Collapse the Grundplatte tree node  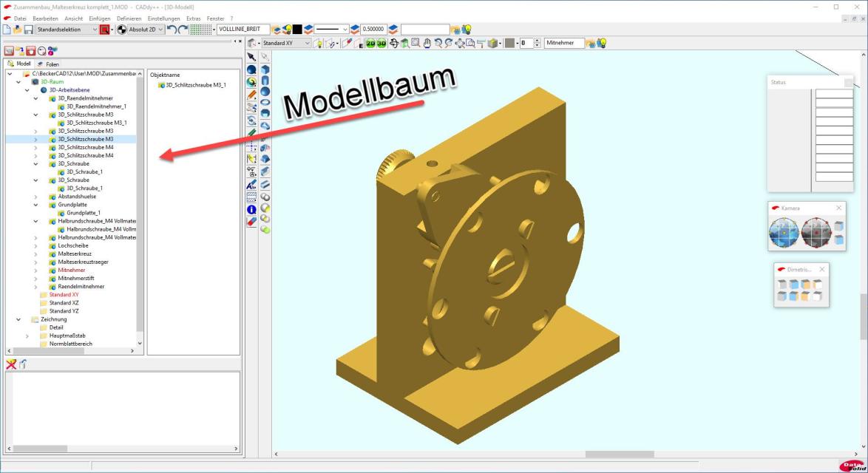tap(35, 205)
